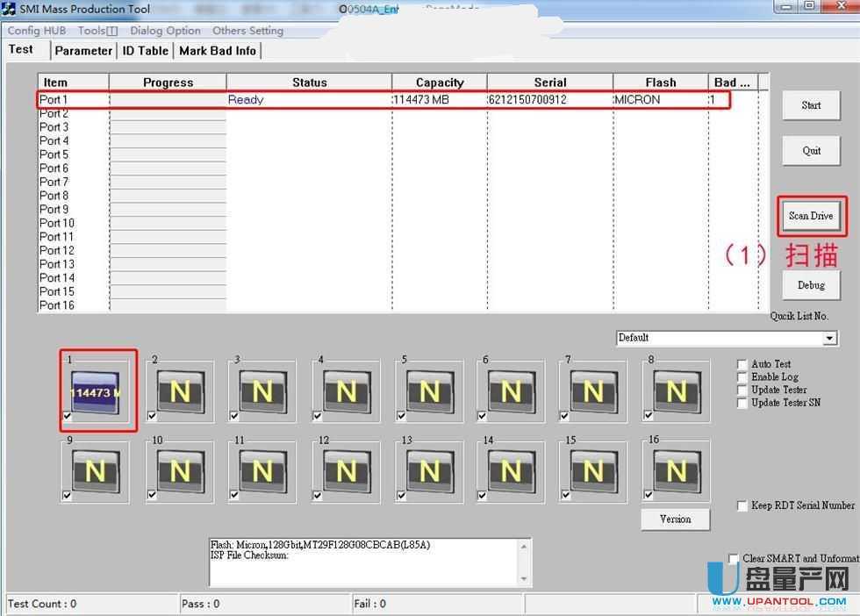Image resolution: width=860 pixels, height=616 pixels.
Task: Click the port 5 slot N icon
Action: pyautogui.click(x=428, y=392)
